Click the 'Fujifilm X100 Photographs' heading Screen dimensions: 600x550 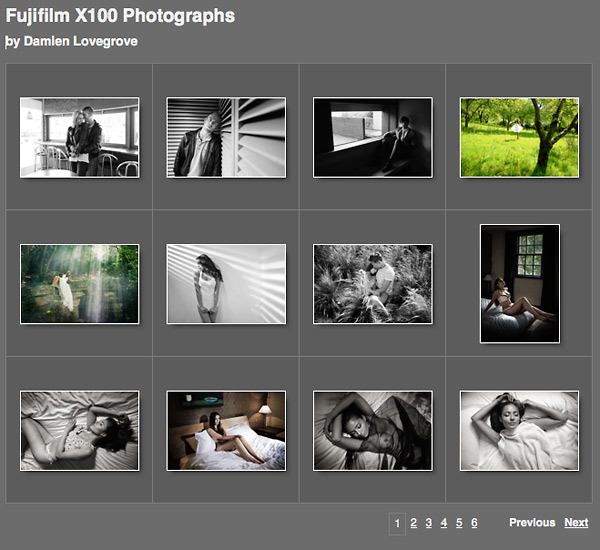(x=120, y=16)
